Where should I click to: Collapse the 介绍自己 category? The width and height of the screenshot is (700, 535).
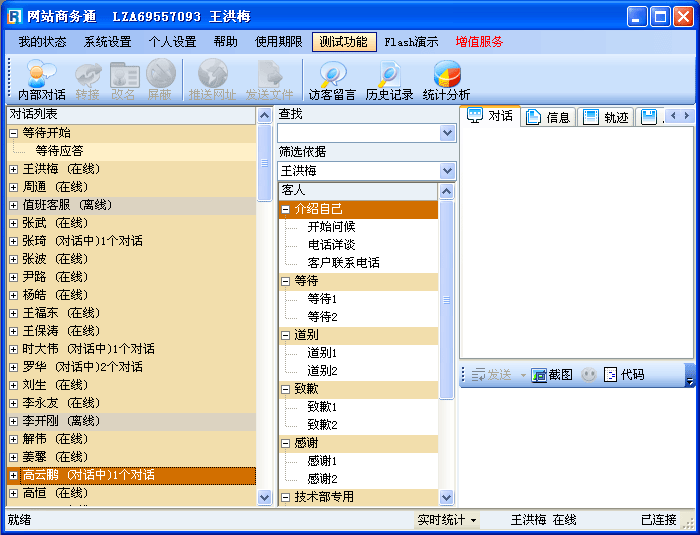286,209
